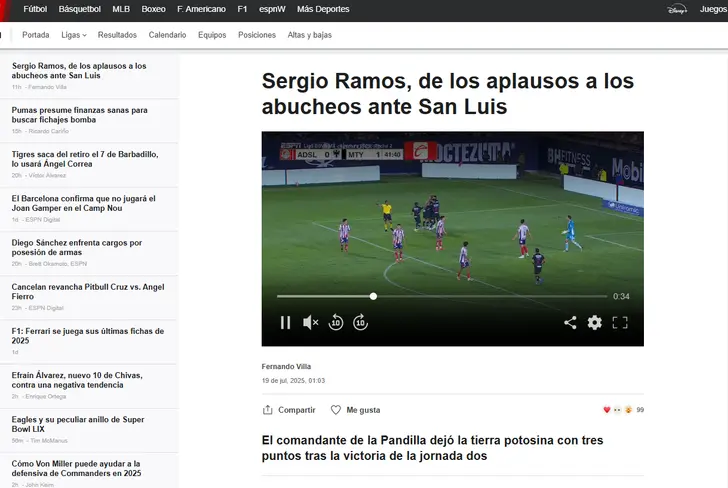Switch to Calendario tab

[x=167, y=35]
